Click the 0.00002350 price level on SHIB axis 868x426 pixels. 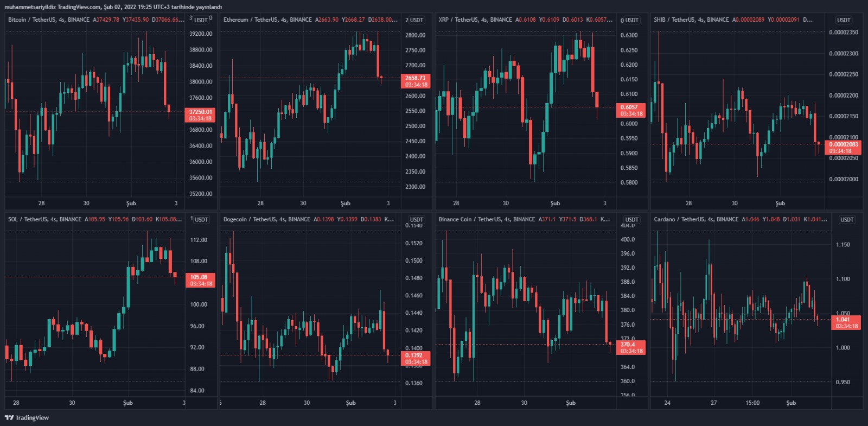844,33
